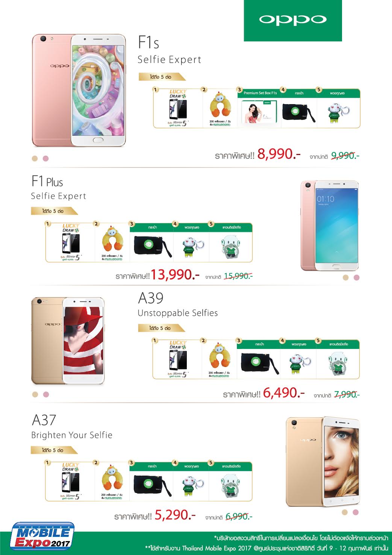Image resolution: width=392 pixels, height=555 pixels.
Task: Select the F1 Plus black pouch bag icon
Action: click(x=152, y=246)
